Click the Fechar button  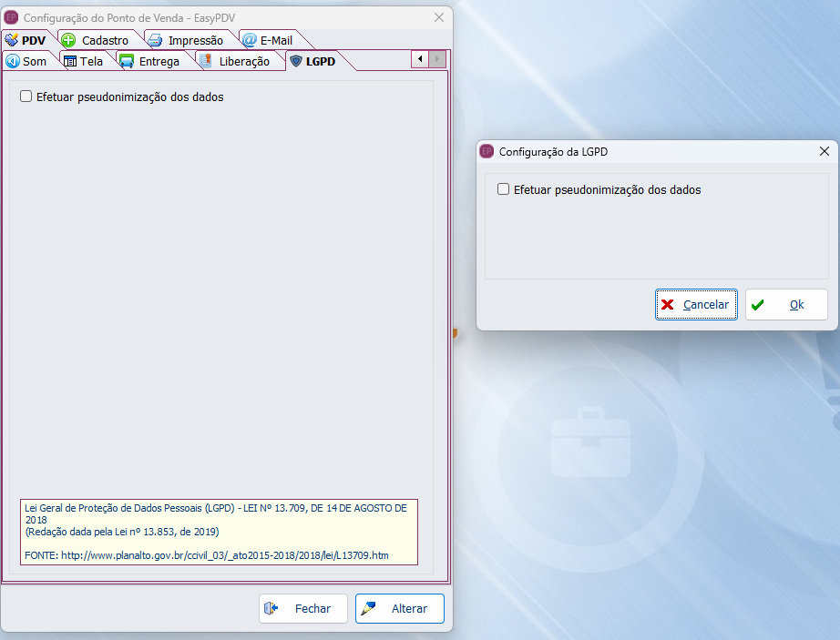tap(302, 608)
